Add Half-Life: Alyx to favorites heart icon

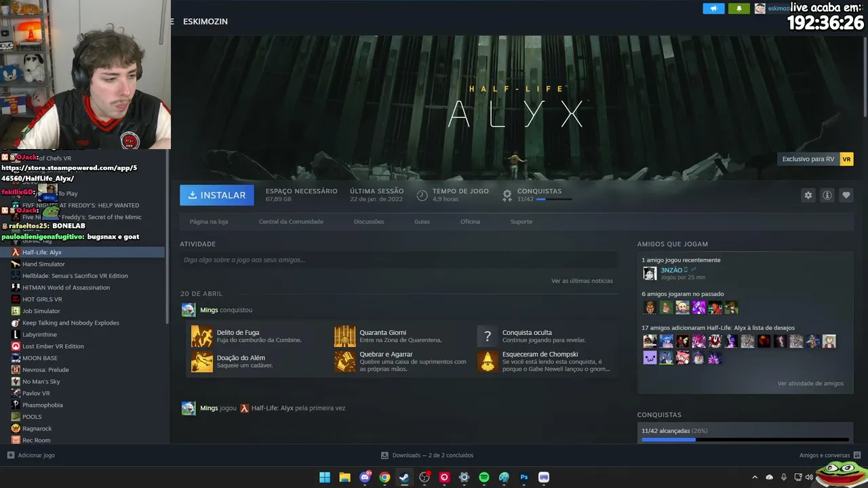(x=846, y=195)
